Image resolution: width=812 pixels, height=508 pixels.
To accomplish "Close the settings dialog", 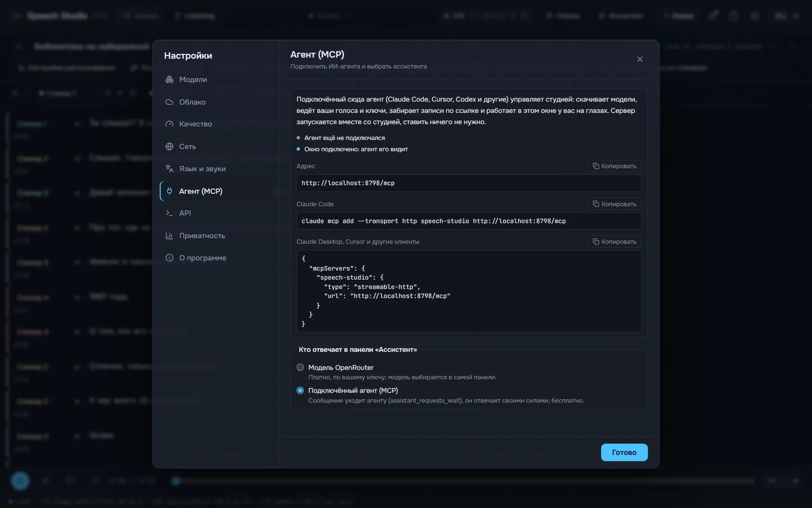I will click(x=640, y=59).
